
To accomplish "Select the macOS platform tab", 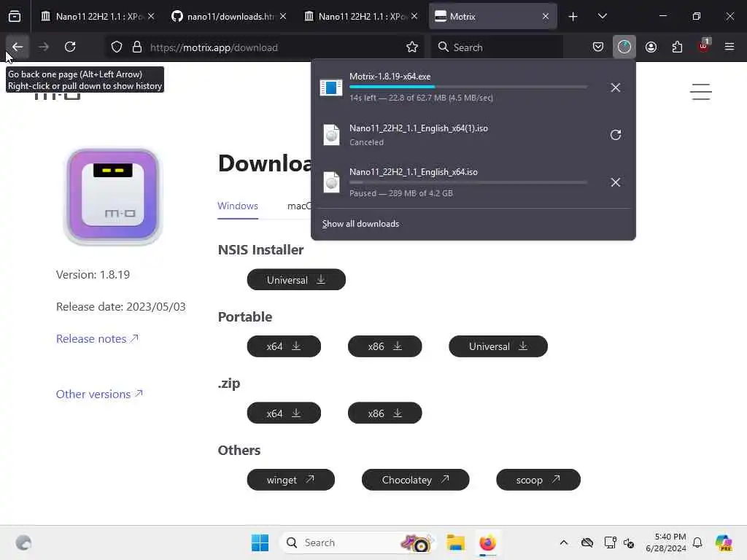I will coord(299,206).
